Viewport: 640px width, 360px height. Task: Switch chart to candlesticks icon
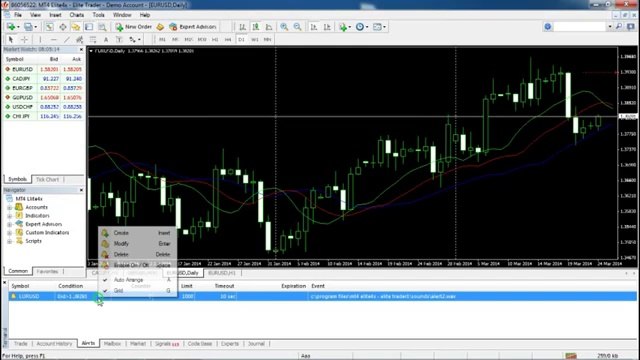[256, 27]
